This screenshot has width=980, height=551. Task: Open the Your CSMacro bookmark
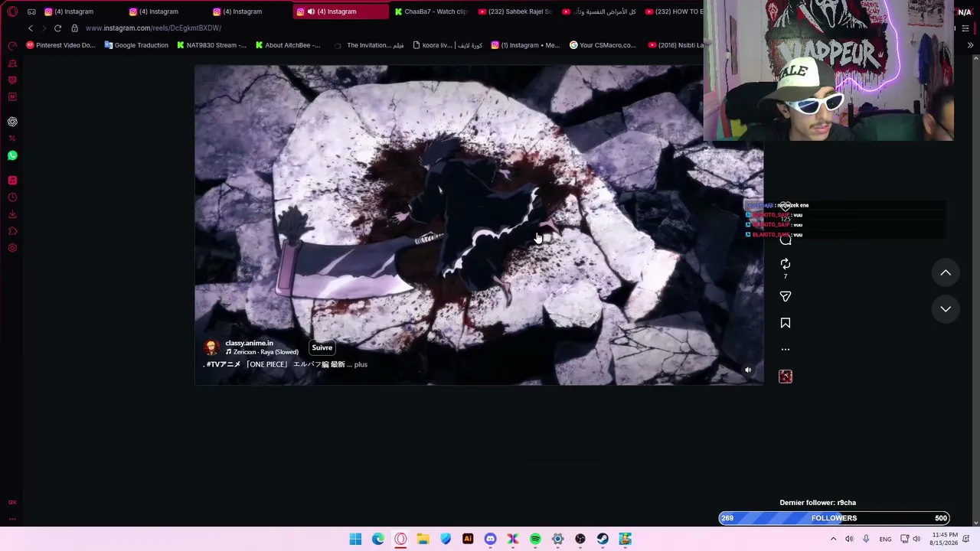(603, 45)
